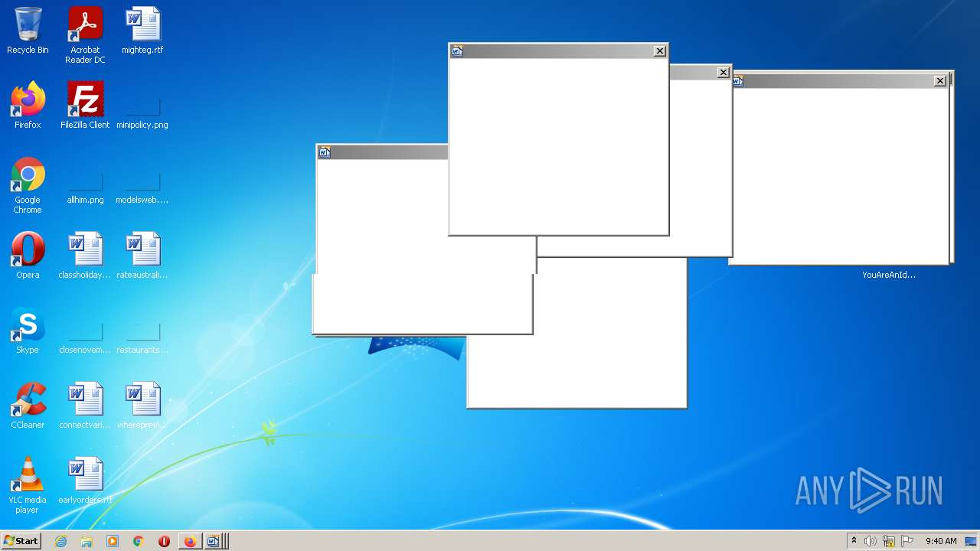980x551 pixels.
Task: Click Word icon in rightmost window titlebar
Action: [x=738, y=81]
